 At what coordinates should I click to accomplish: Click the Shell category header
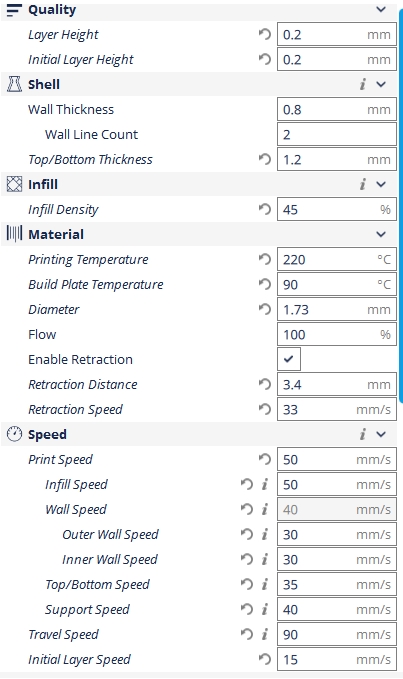pyautogui.click(x=199, y=84)
